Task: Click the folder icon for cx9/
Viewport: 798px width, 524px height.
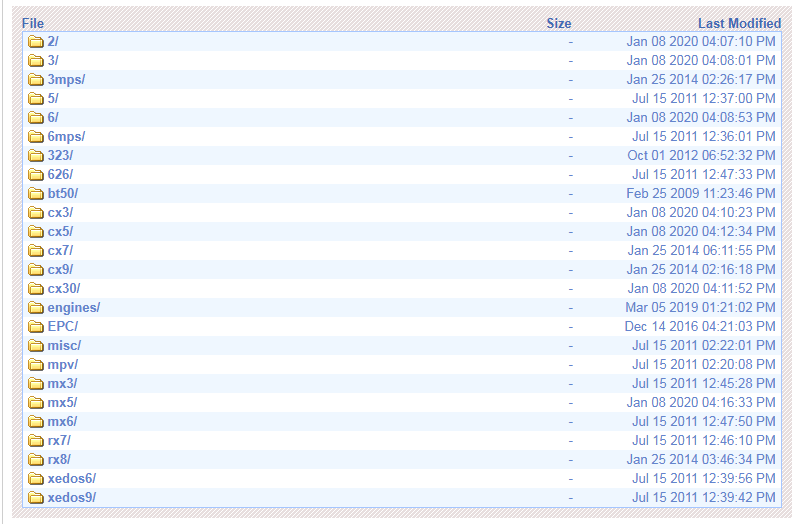Action: [x=36, y=270]
